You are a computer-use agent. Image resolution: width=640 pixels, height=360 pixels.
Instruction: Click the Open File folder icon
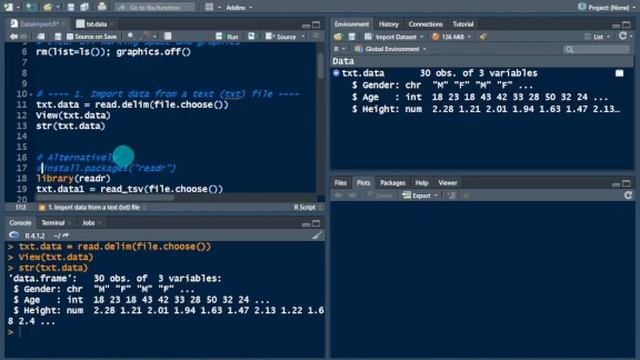pyautogui.click(x=47, y=7)
